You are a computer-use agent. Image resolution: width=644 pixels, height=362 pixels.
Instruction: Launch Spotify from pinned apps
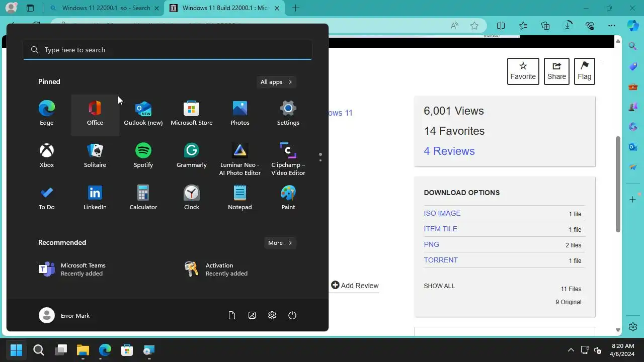143,156
